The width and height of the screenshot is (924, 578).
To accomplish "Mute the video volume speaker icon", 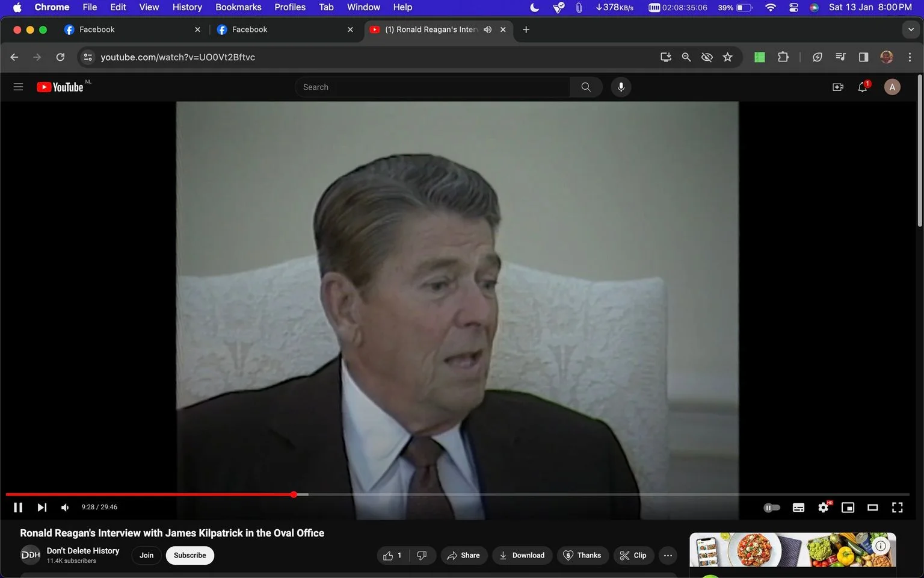I will click(x=65, y=508).
